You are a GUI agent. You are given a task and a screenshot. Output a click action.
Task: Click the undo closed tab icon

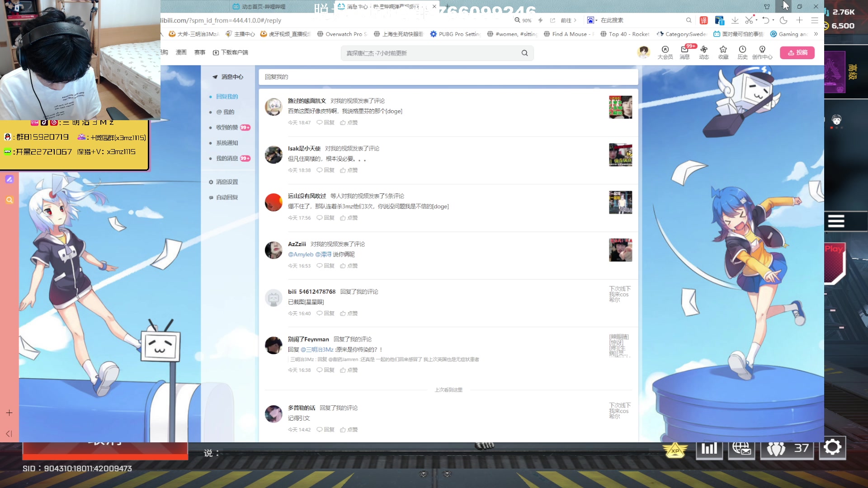pyautogui.click(x=766, y=20)
